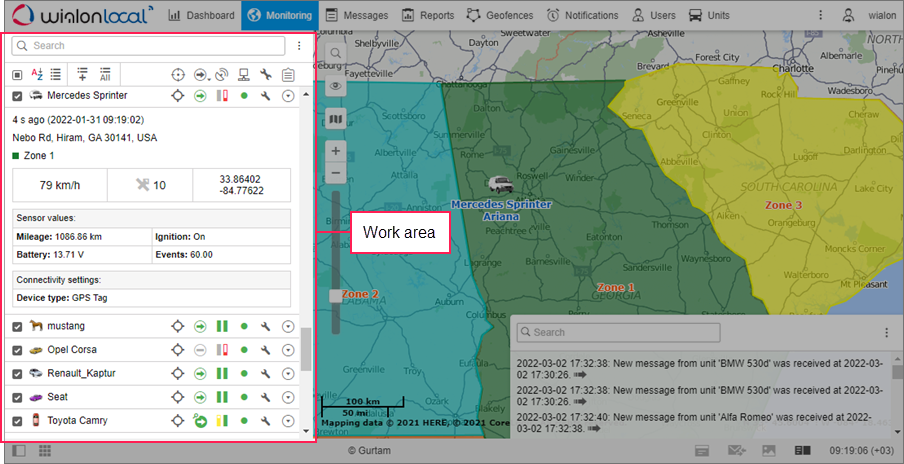Toggle work area panel icon in bottom bar
Screen dimensions: 904x464
click(18, 451)
